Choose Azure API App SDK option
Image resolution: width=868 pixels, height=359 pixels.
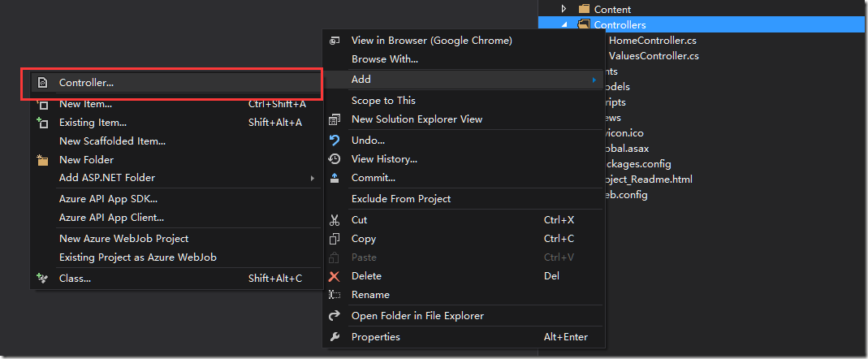109,199
